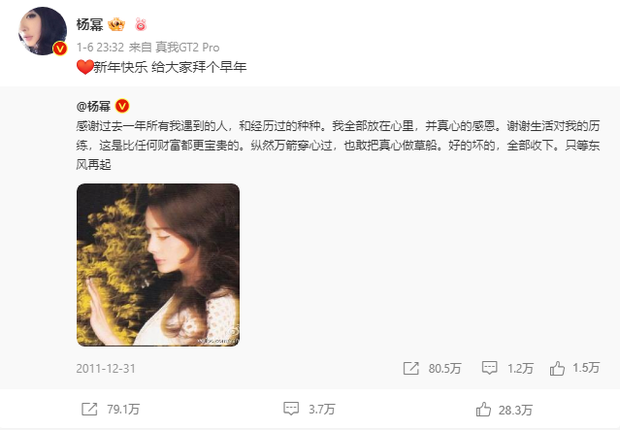620x430 pixels.
Task: Click the quoted post body text
Action: 338,145
